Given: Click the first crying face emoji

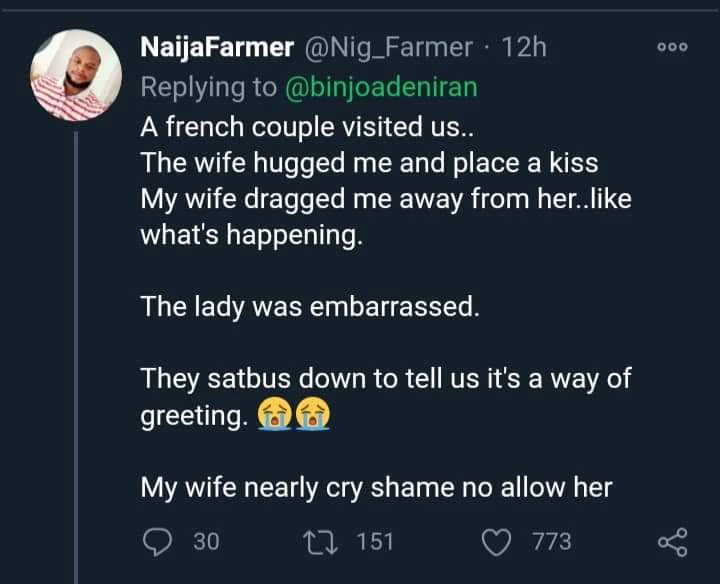Looking at the screenshot, I should (x=274, y=414).
